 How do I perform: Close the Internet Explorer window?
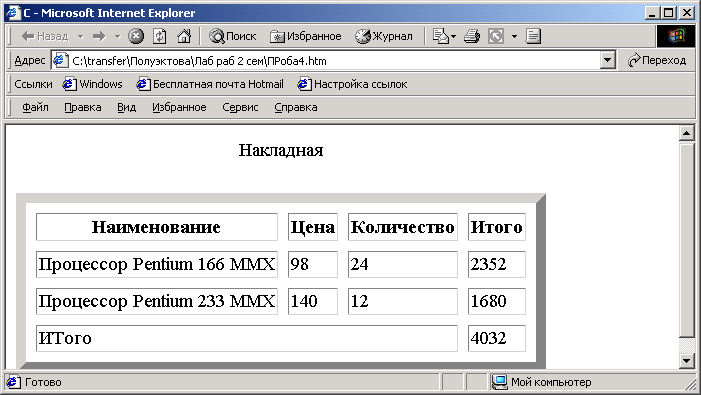(687, 13)
